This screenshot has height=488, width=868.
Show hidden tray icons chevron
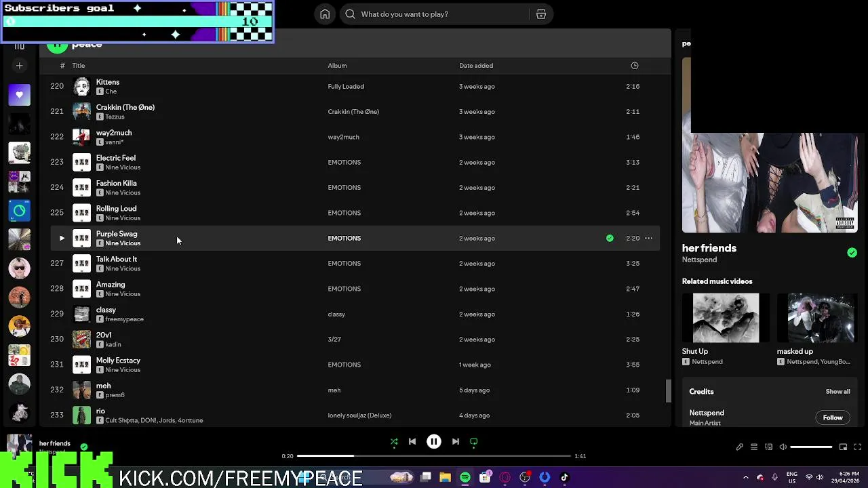745,478
